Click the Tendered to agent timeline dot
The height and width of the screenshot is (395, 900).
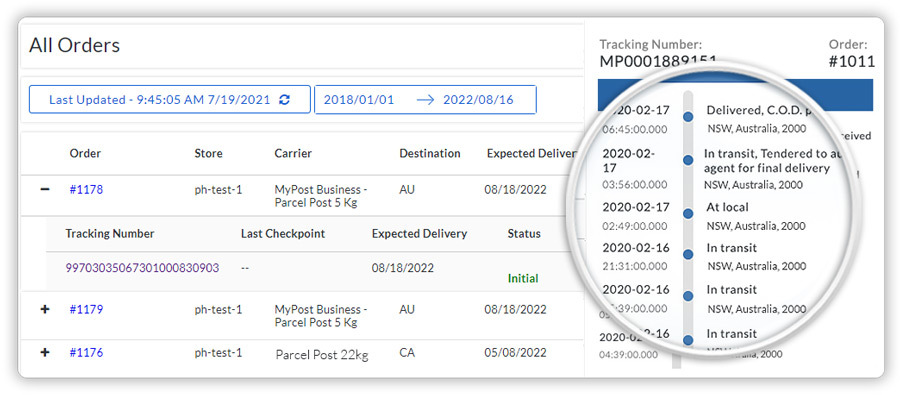coord(688,161)
